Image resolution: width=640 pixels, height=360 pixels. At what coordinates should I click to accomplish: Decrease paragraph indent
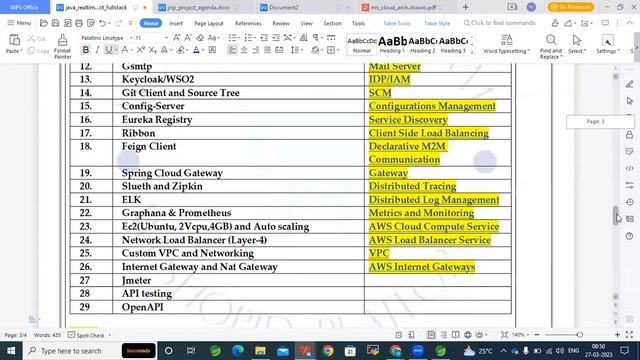(264, 38)
